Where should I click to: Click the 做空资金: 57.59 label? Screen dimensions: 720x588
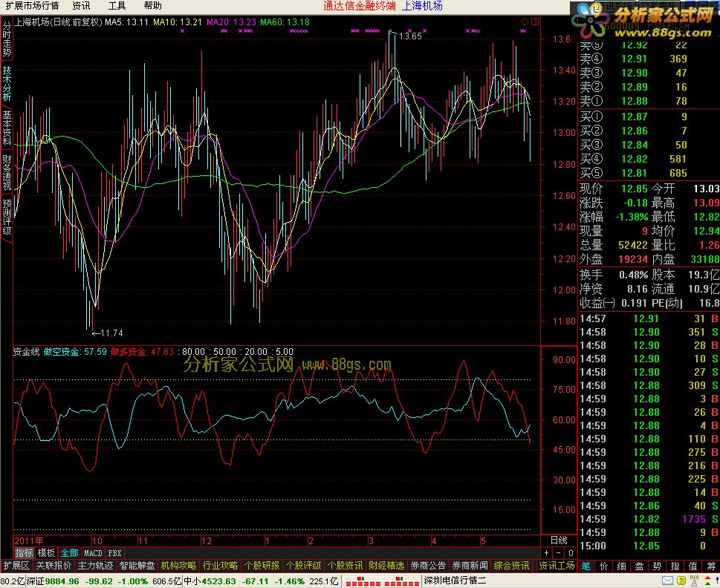point(75,352)
